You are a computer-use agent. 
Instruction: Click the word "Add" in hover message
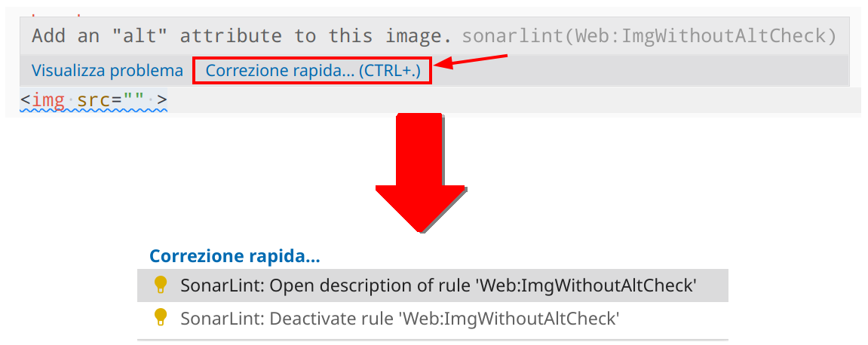(x=50, y=35)
